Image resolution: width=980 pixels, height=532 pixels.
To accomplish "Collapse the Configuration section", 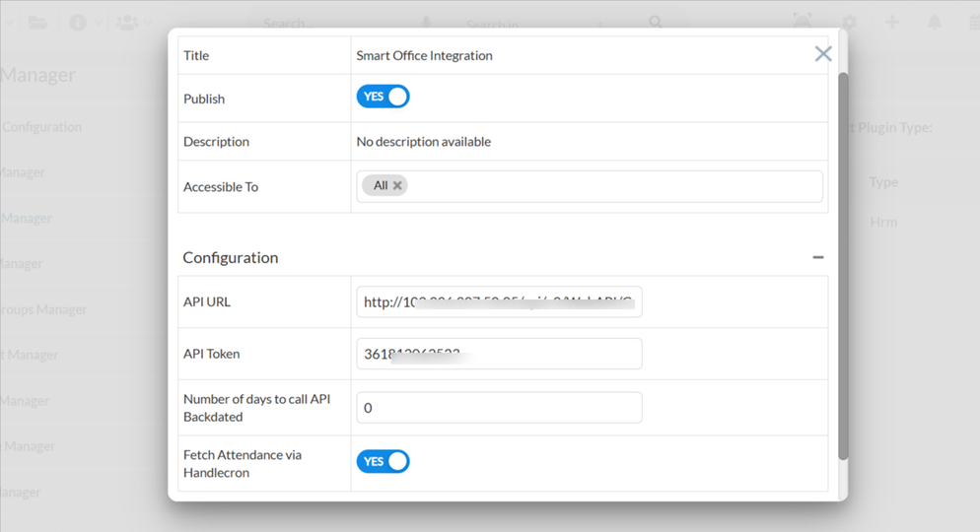I will [818, 257].
